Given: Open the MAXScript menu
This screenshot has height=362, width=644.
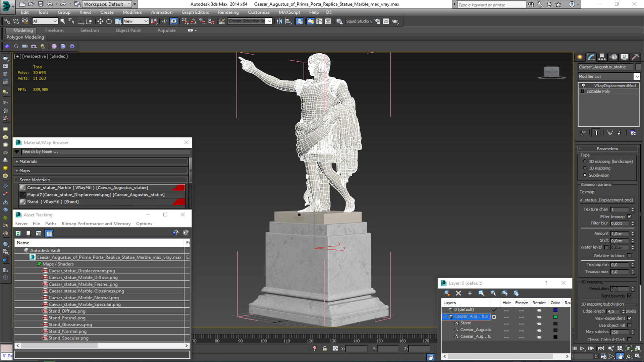Looking at the screenshot, I should pyautogui.click(x=289, y=12).
